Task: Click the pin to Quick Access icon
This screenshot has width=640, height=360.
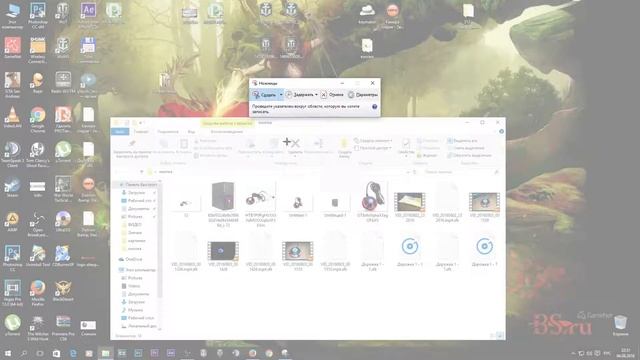Action: coord(132,144)
